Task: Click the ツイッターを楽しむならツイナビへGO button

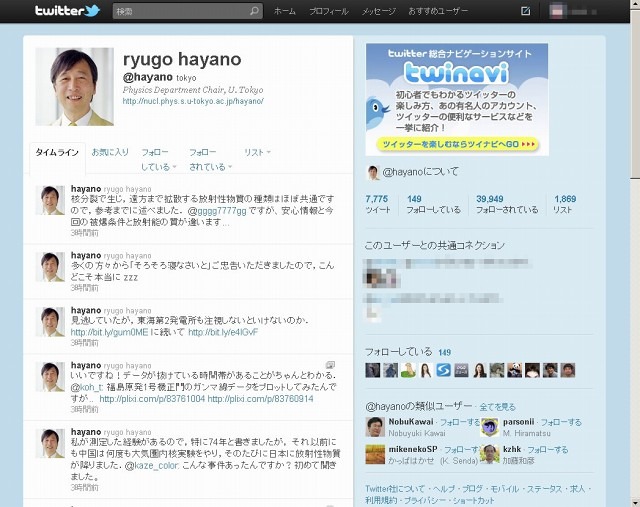Action: [458, 144]
